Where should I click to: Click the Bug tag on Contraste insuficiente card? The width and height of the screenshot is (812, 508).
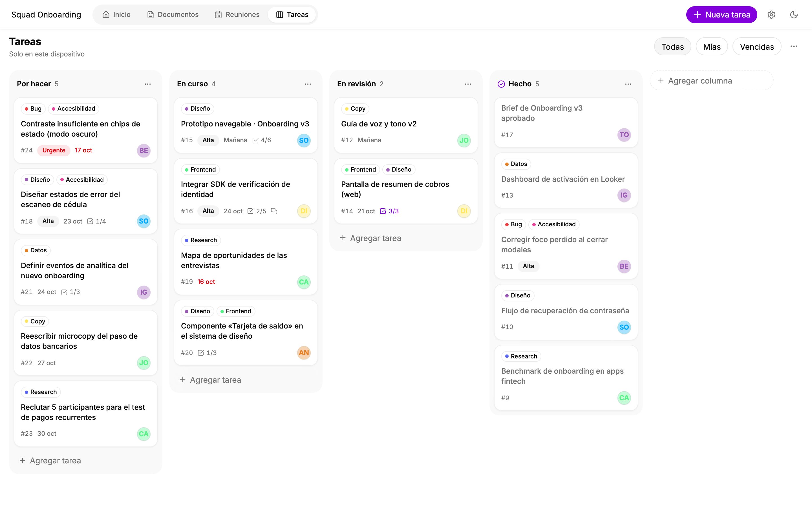pos(33,109)
